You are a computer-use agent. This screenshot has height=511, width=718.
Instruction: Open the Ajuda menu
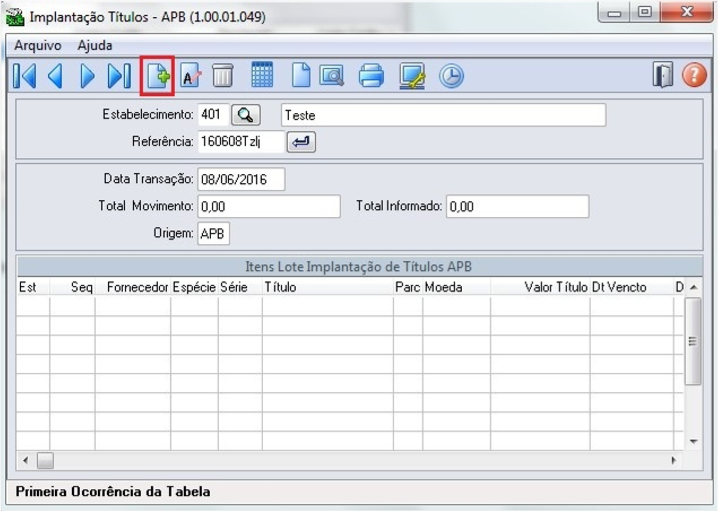pos(95,45)
